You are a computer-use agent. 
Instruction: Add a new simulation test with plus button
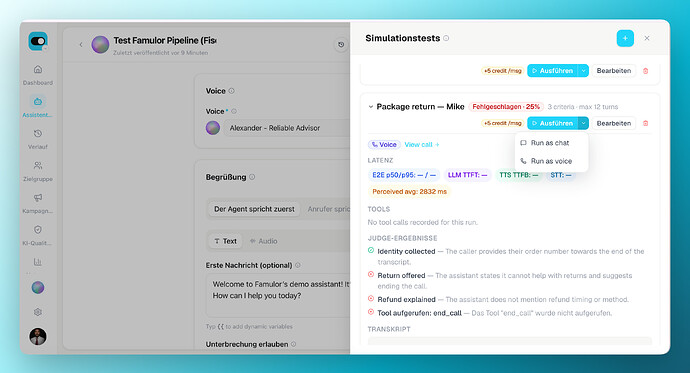tap(625, 38)
